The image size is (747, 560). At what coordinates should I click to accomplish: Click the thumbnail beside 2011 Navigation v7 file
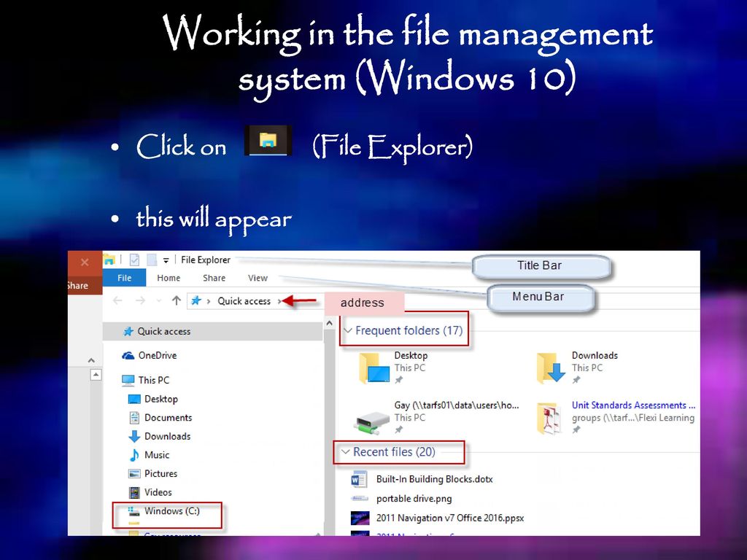(360, 518)
